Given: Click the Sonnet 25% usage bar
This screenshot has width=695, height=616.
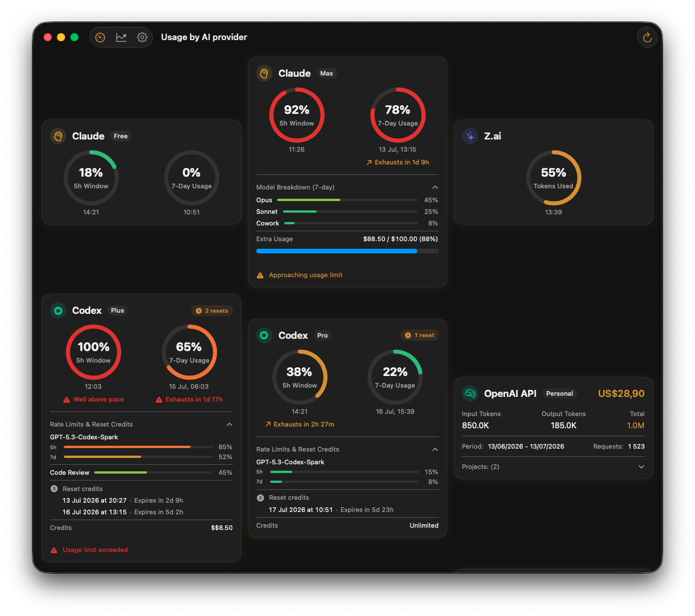Looking at the screenshot, I should pos(350,212).
